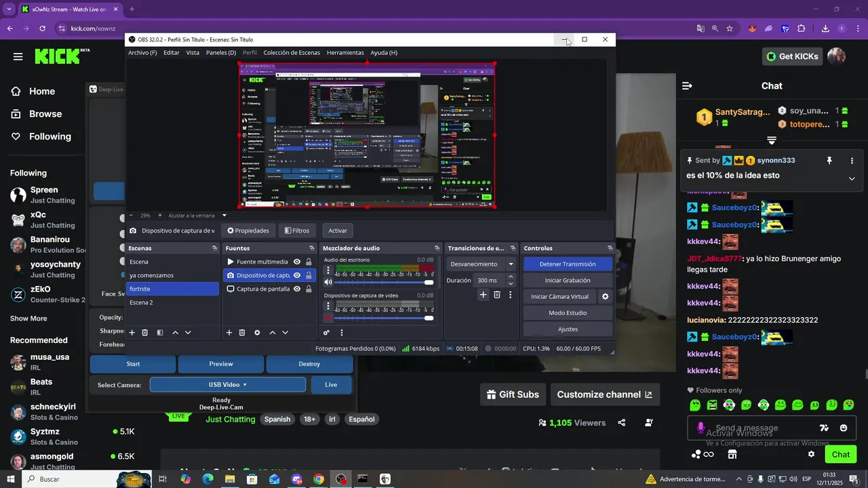The height and width of the screenshot is (488, 868).
Task: Open Editar menu in OBS
Action: 172,52
